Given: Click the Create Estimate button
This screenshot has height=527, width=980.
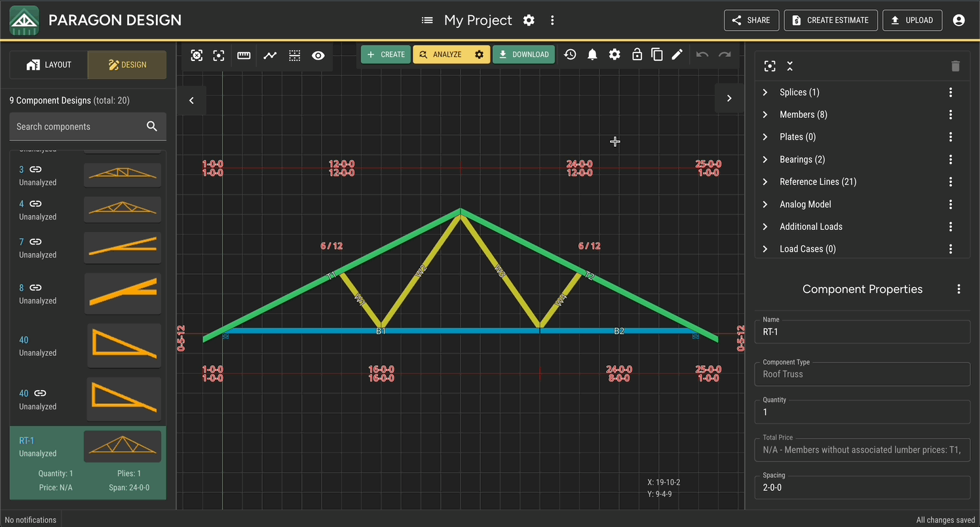Looking at the screenshot, I should pos(830,20).
